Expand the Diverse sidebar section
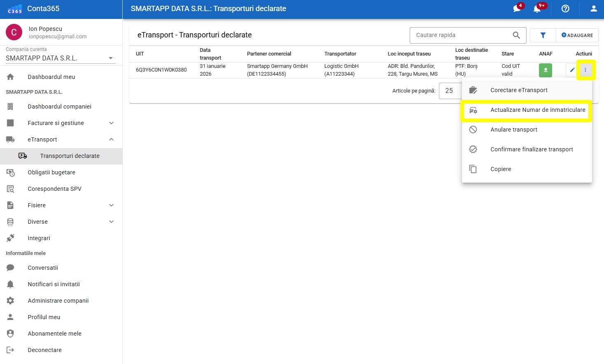Viewport: 604px width, 364px height. click(111, 222)
